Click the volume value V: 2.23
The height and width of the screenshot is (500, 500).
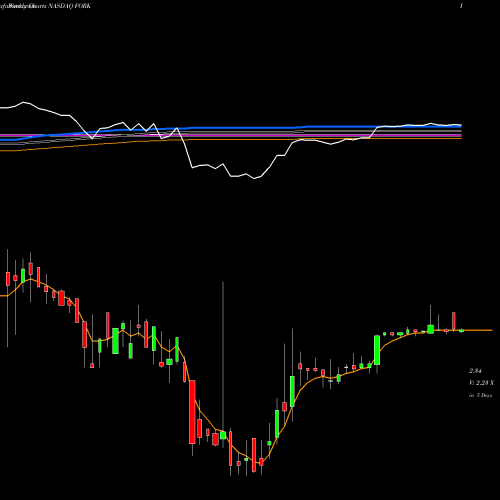[x=481, y=383]
